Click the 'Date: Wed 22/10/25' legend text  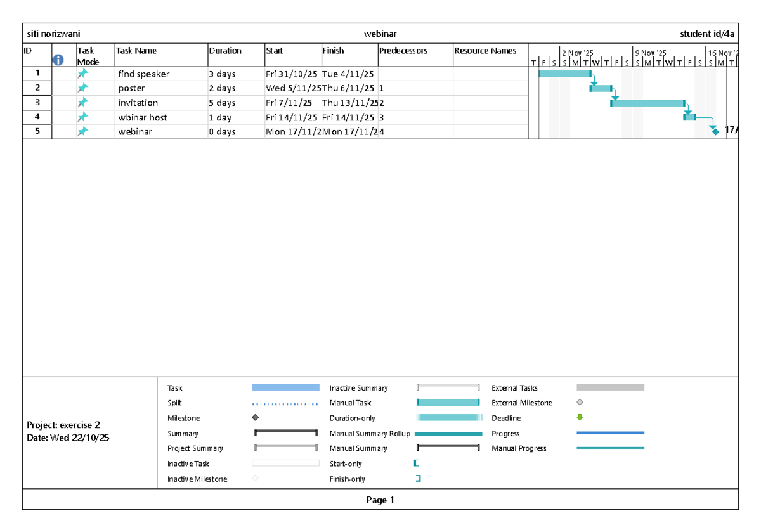coord(68,438)
